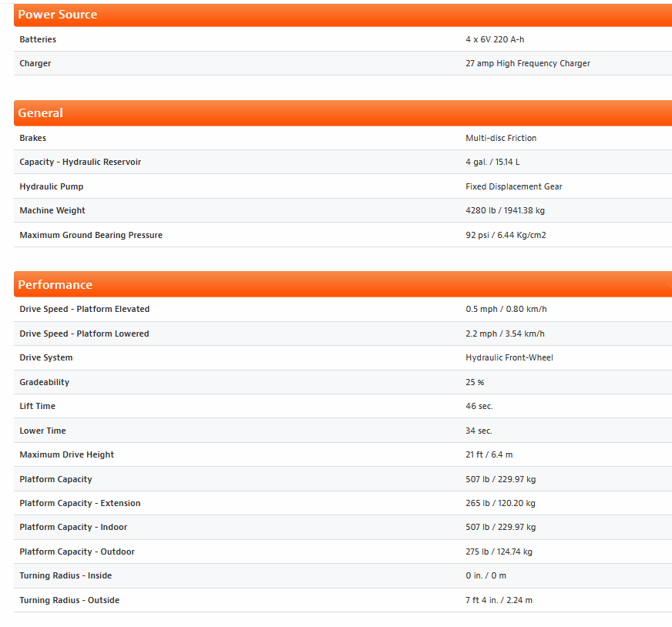672x627 pixels.
Task: Click the 92 psi ground pressure value
Action: click(506, 236)
